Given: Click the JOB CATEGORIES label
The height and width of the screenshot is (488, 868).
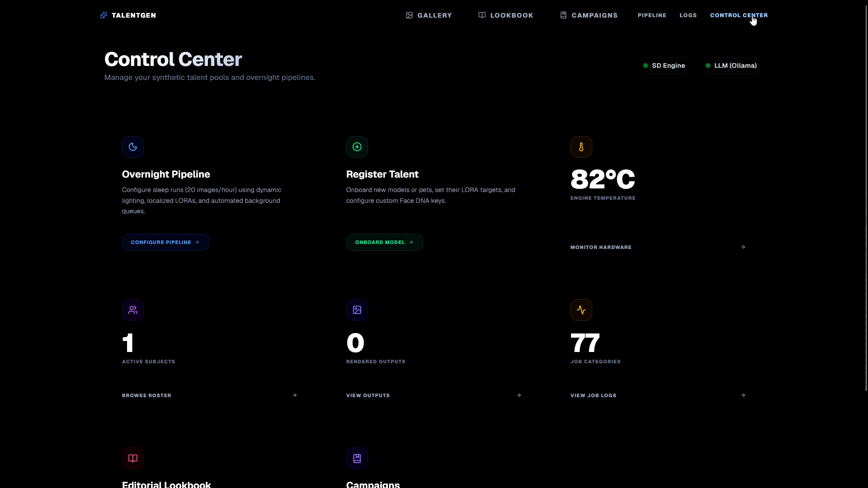Looking at the screenshot, I should [x=595, y=361].
